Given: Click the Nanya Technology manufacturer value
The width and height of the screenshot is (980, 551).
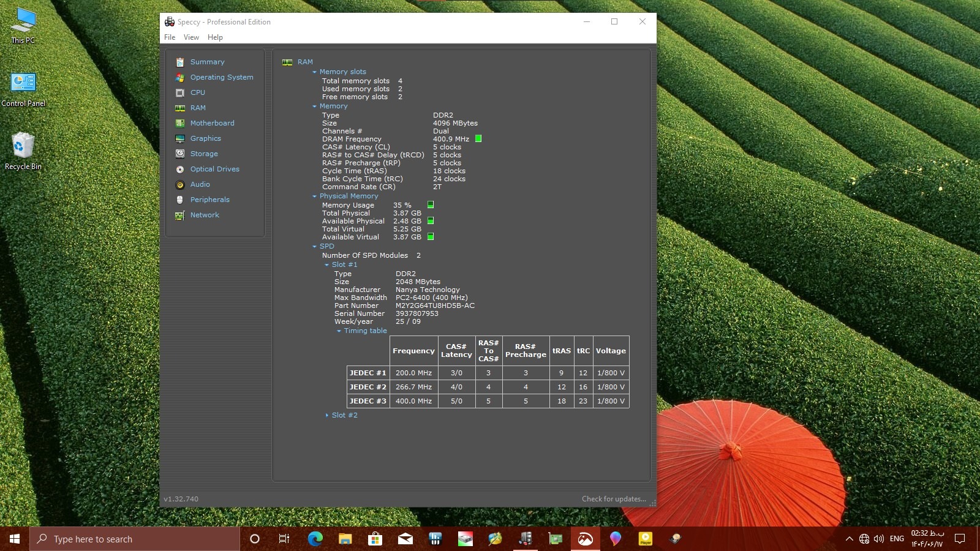Looking at the screenshot, I should pyautogui.click(x=428, y=290).
